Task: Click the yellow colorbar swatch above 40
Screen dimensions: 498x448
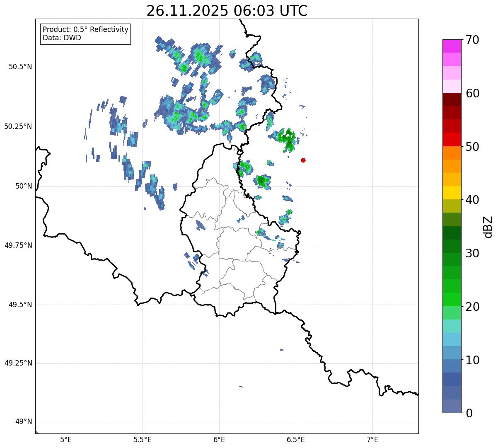Action: pos(452,193)
